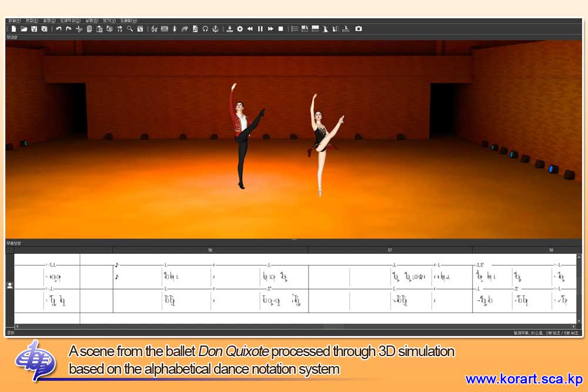Image resolution: width=588 pixels, height=392 pixels.
Task: Open the 보기(V) menu
Action: [109, 21]
